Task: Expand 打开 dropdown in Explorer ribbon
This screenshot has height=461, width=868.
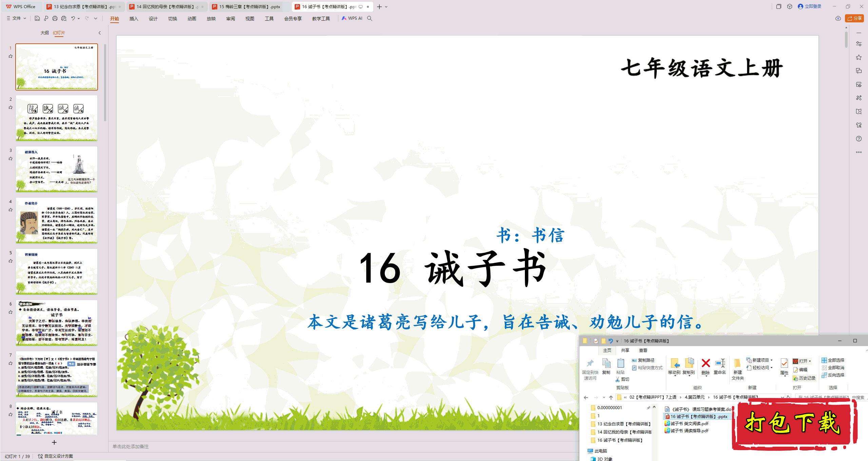Action: (810, 361)
